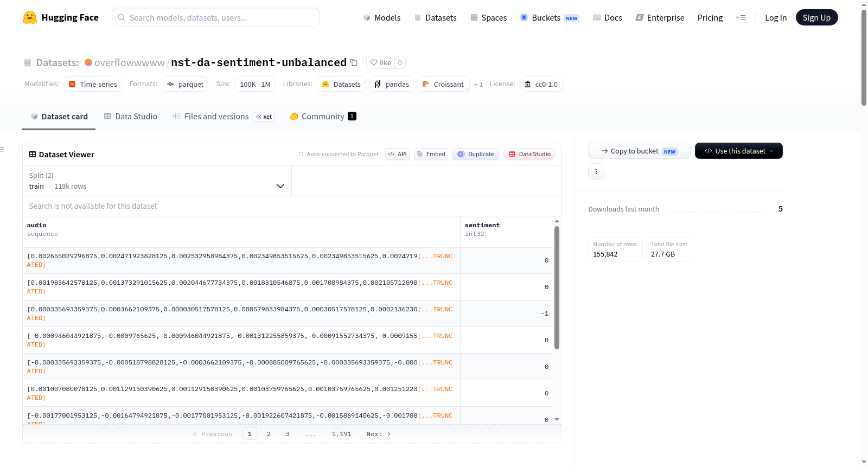Click Copy to bucket button
This screenshot has height=467, width=868.
[639, 151]
